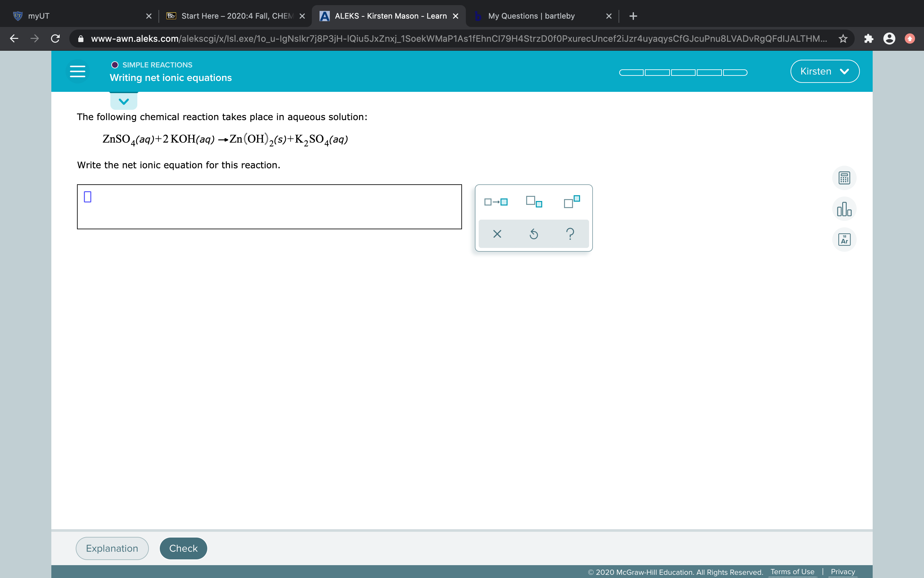Undo last entry in the answer palette

[534, 233]
